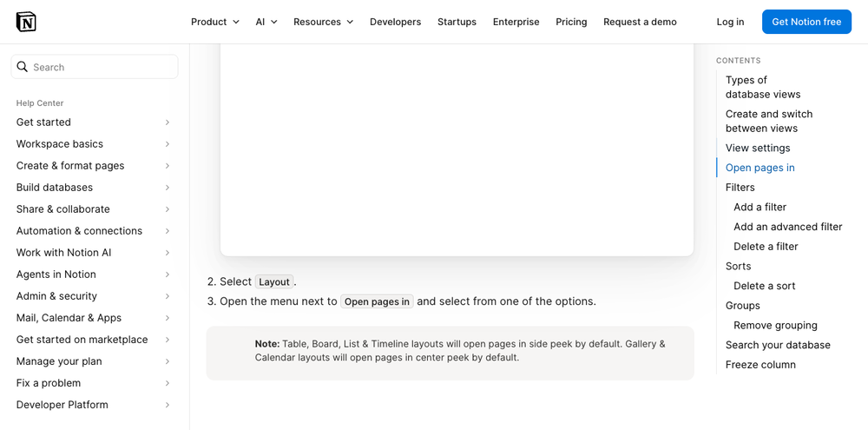Click the search magnifier icon

tap(23, 67)
